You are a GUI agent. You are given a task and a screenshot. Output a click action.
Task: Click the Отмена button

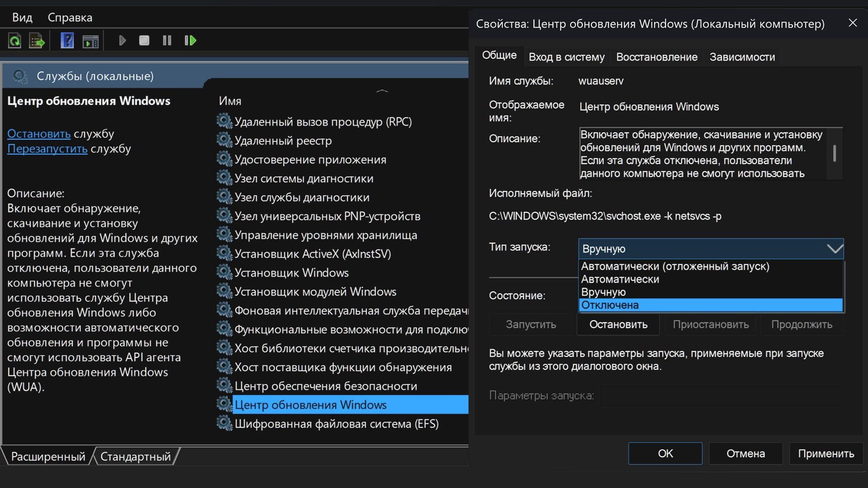(745, 453)
